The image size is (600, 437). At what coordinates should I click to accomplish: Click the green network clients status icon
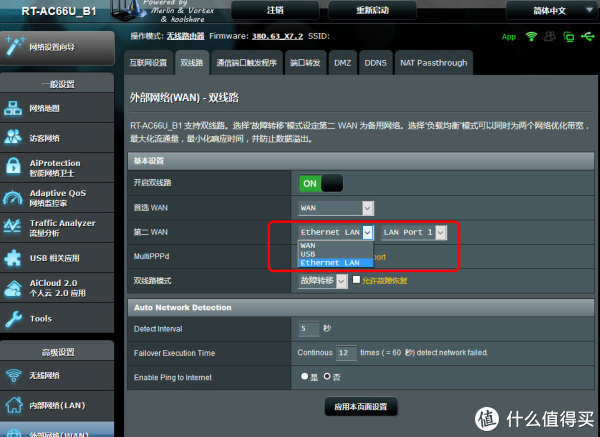[569, 37]
